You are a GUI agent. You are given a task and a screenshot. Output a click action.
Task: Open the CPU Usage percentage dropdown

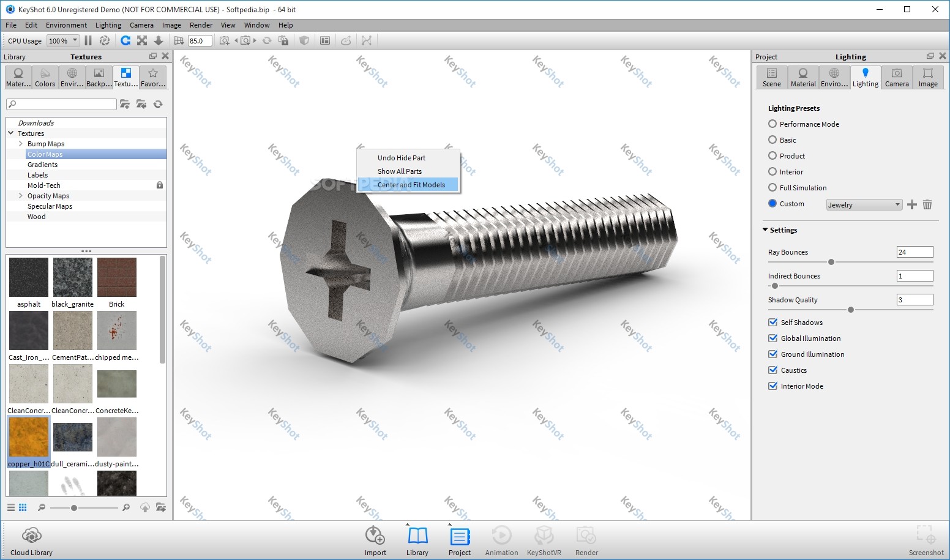[x=63, y=40]
